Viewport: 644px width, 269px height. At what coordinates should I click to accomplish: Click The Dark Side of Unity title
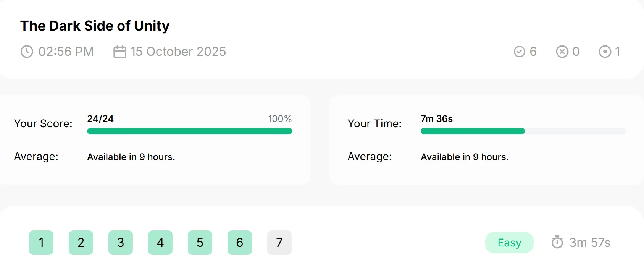(x=95, y=26)
